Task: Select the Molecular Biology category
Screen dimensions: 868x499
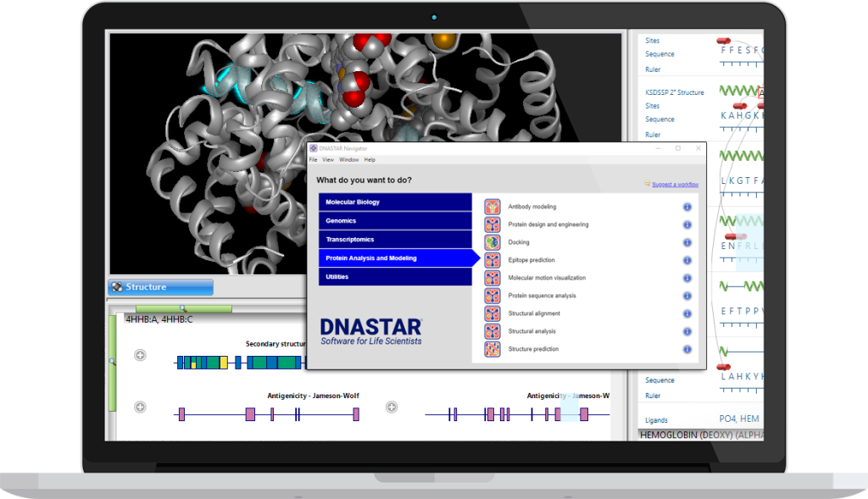Action: 395,202
